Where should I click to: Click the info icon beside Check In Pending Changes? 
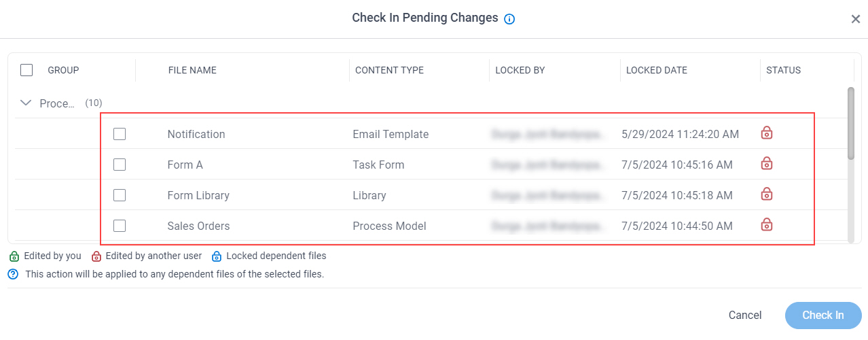click(509, 19)
